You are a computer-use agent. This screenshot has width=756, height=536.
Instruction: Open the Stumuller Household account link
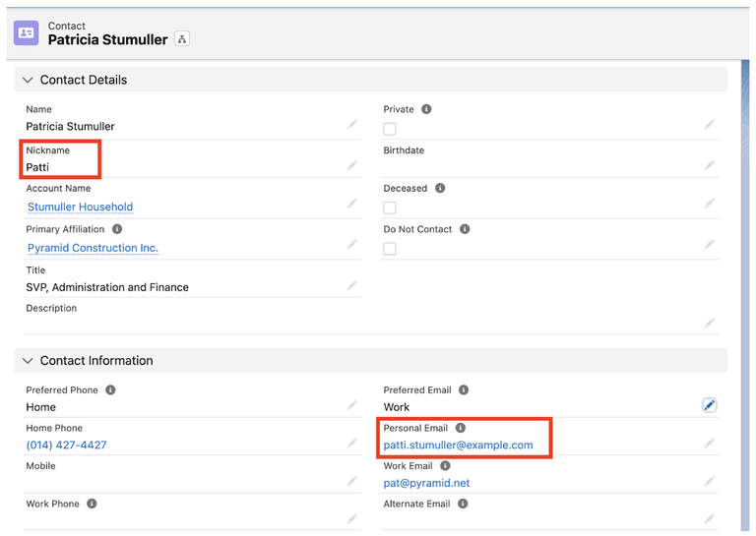(x=80, y=208)
